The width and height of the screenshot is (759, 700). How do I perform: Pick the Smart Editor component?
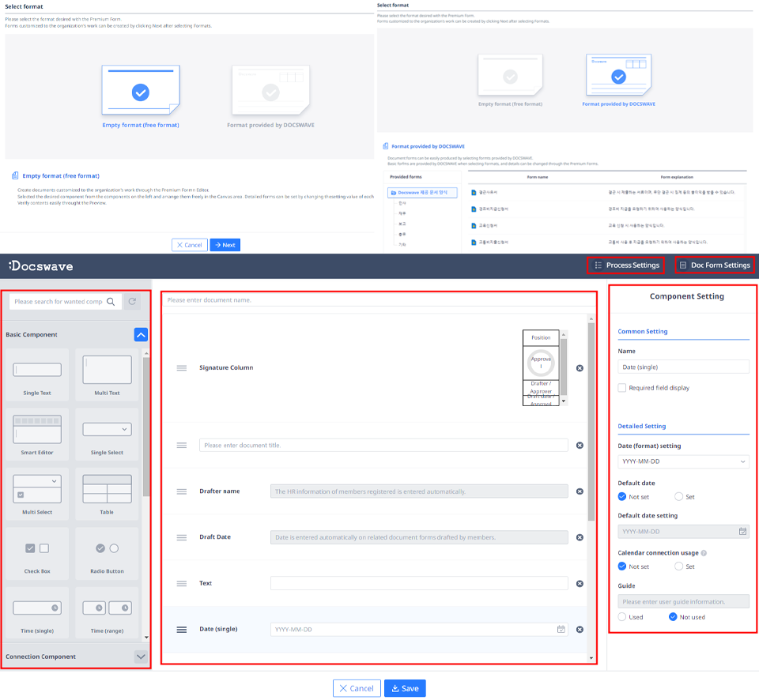(37, 435)
